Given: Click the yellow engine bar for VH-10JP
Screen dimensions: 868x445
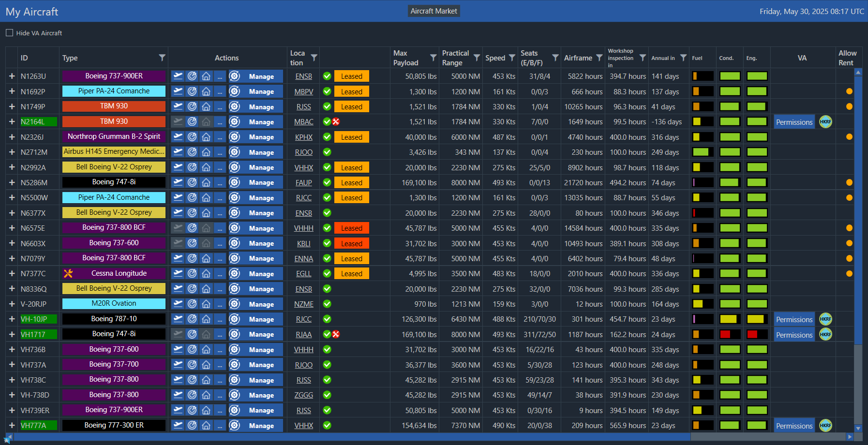Looking at the screenshot, I should pos(757,319).
